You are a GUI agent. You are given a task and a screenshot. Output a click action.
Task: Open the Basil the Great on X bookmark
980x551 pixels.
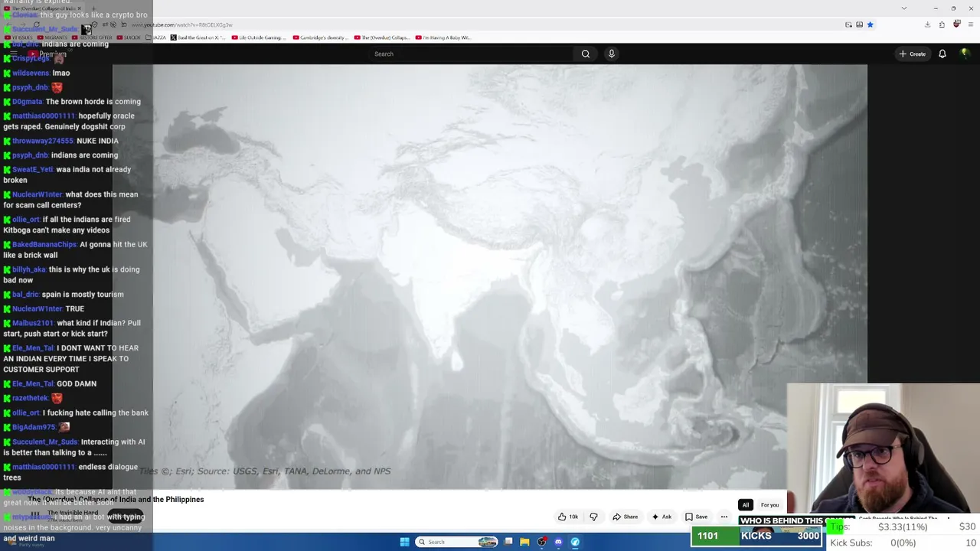coord(198,37)
